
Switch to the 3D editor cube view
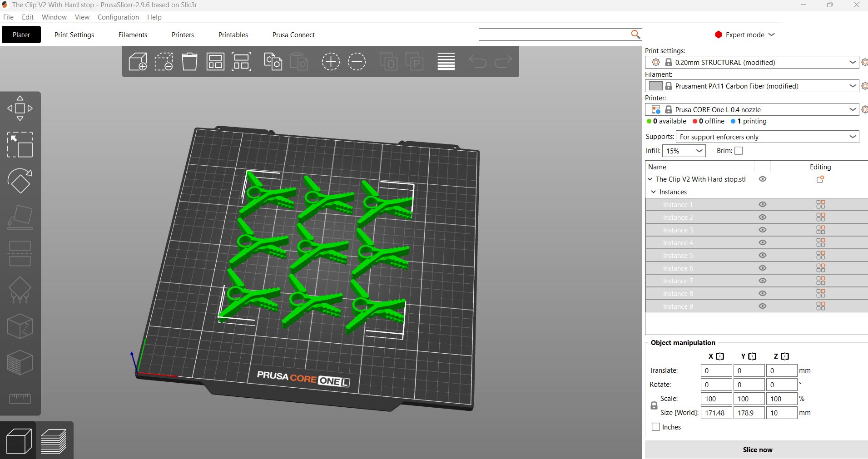(x=19, y=441)
